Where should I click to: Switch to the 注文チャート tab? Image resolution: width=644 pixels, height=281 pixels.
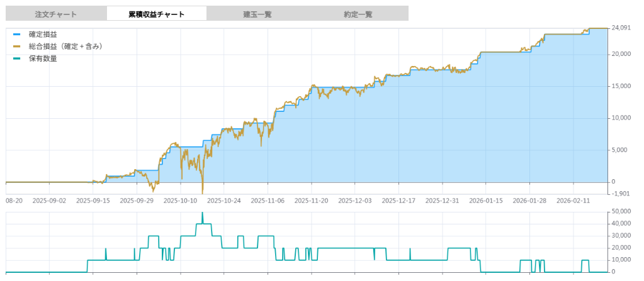coord(56,14)
